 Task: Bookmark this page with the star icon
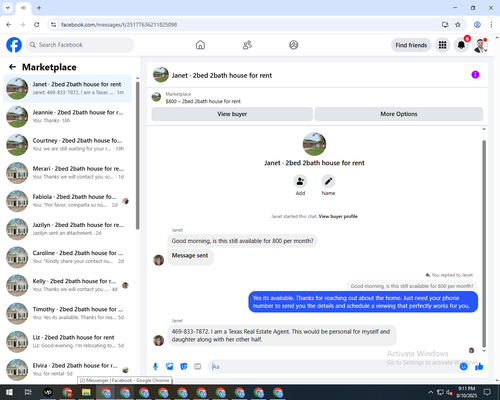[x=458, y=24]
